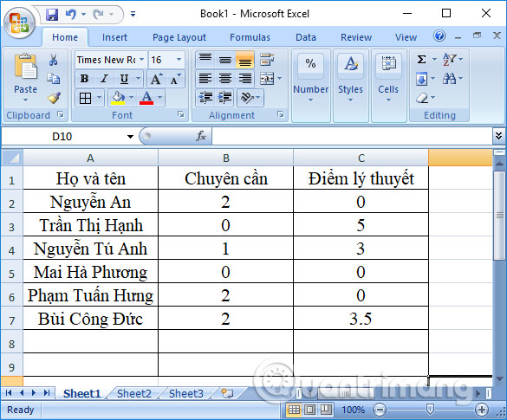507x420 pixels.
Task: Center text horizontally
Action: 225,79
